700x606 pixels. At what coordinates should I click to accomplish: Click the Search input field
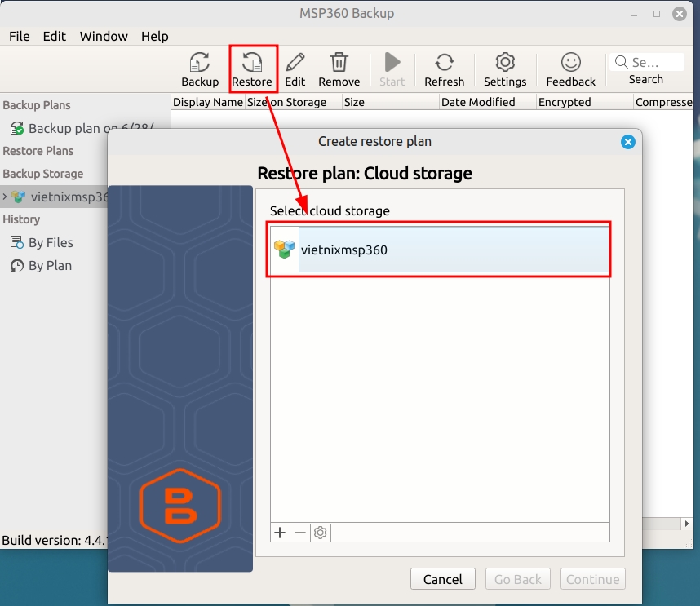coord(646,62)
